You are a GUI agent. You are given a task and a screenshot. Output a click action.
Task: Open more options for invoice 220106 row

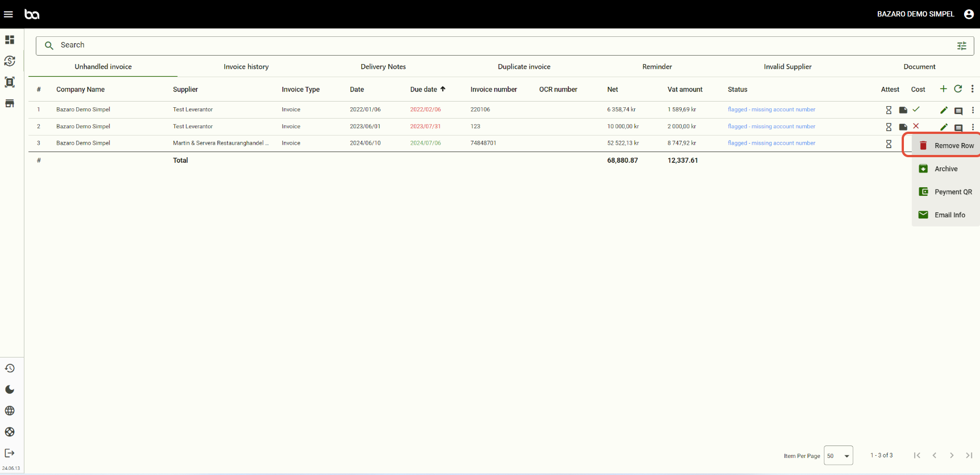[x=973, y=110]
